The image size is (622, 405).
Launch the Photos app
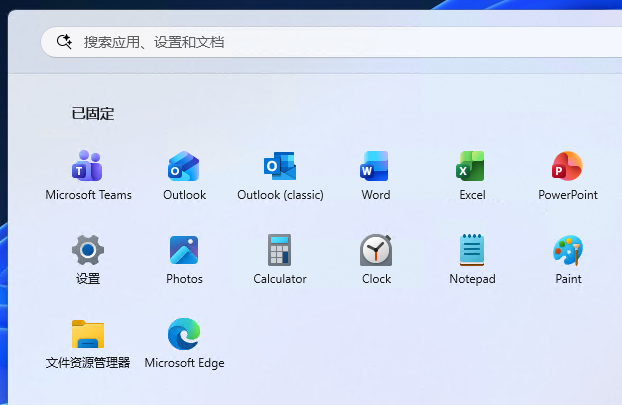point(184,250)
